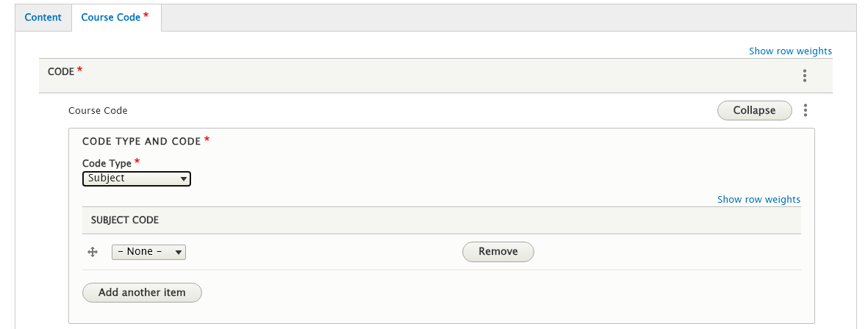Open the '- None -' subject code dropdown

(x=148, y=252)
